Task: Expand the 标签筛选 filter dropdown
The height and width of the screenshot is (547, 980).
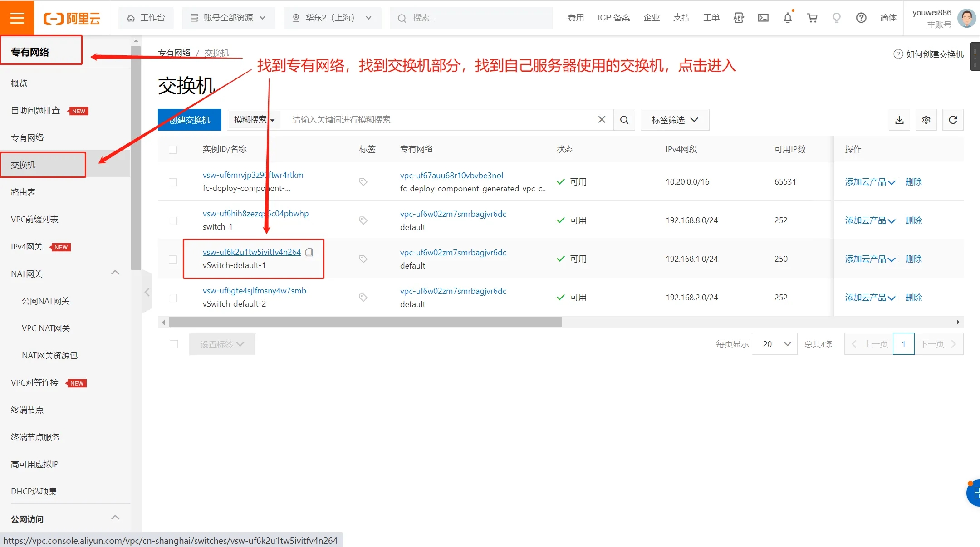Action: 675,120
